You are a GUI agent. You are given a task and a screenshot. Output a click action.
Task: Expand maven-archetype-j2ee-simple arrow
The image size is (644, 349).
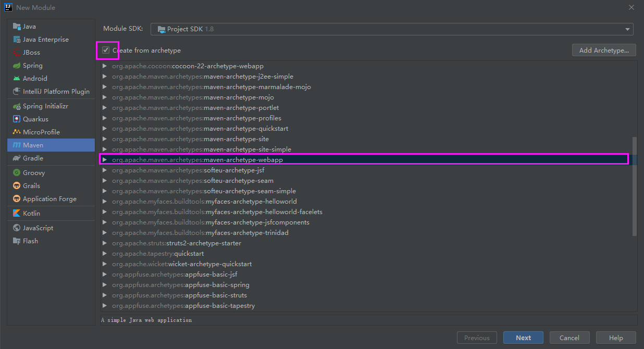105,77
